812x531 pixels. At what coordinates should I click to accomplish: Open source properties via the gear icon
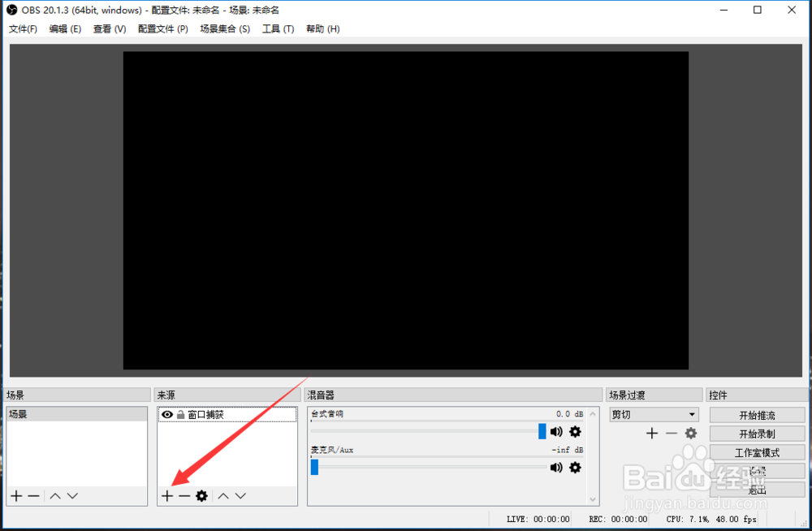(201, 495)
